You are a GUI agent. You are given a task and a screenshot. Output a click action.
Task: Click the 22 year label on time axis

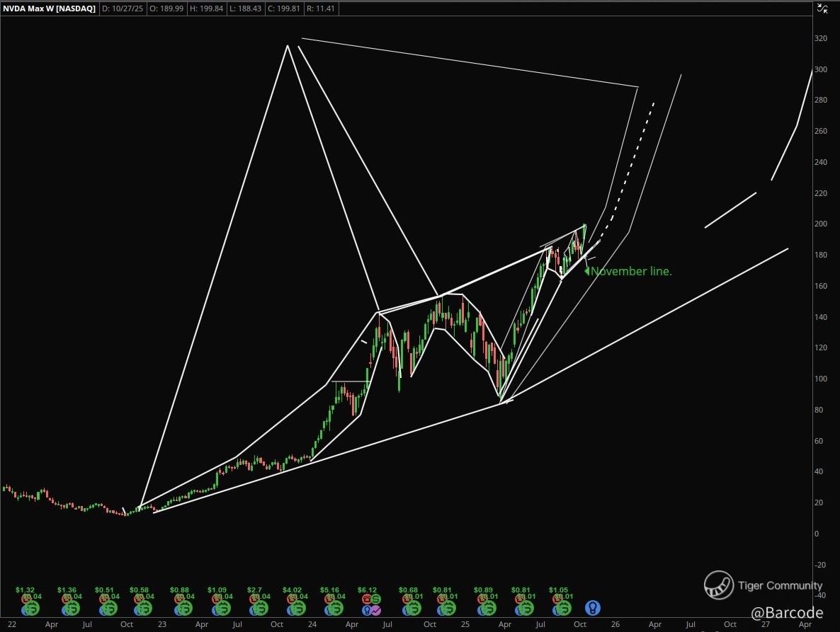click(x=12, y=624)
